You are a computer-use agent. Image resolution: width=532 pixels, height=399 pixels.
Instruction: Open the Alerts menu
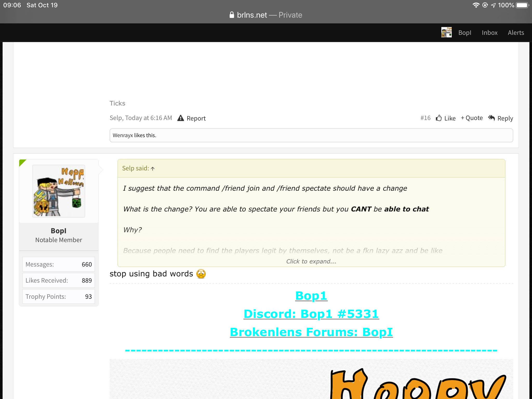(516, 33)
